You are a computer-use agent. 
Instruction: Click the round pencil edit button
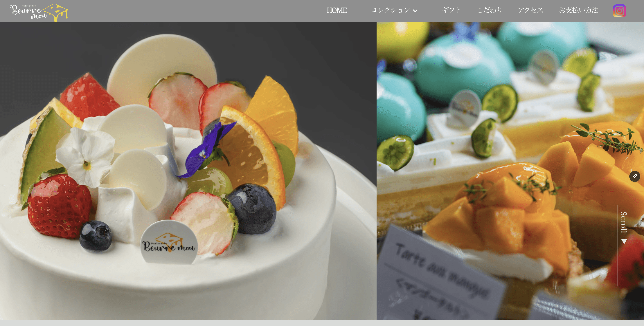[634, 177]
